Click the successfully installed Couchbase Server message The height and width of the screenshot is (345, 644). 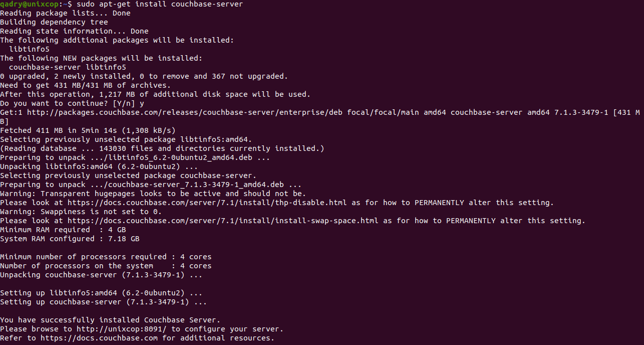[x=110, y=320]
